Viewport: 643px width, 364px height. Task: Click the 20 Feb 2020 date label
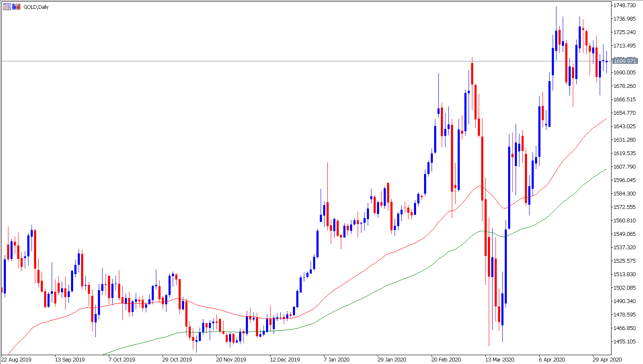click(446, 360)
